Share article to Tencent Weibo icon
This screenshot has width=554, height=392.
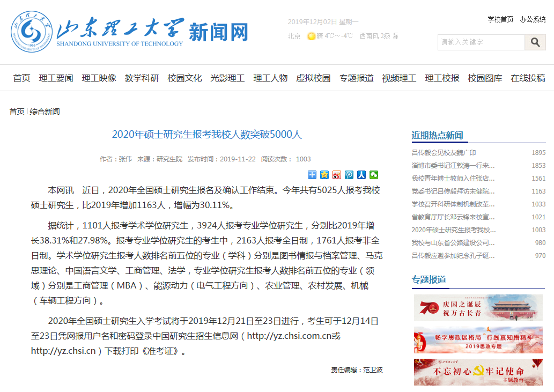[349, 175]
